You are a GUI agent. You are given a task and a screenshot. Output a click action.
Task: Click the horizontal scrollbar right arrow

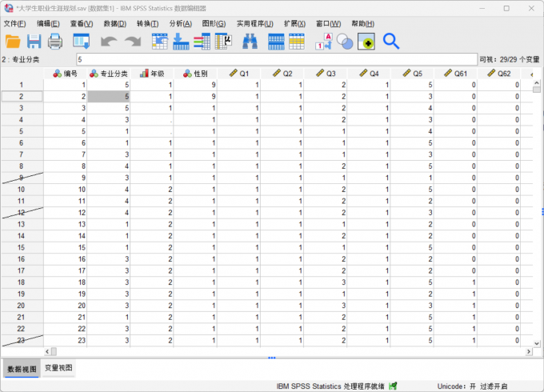tap(528, 351)
